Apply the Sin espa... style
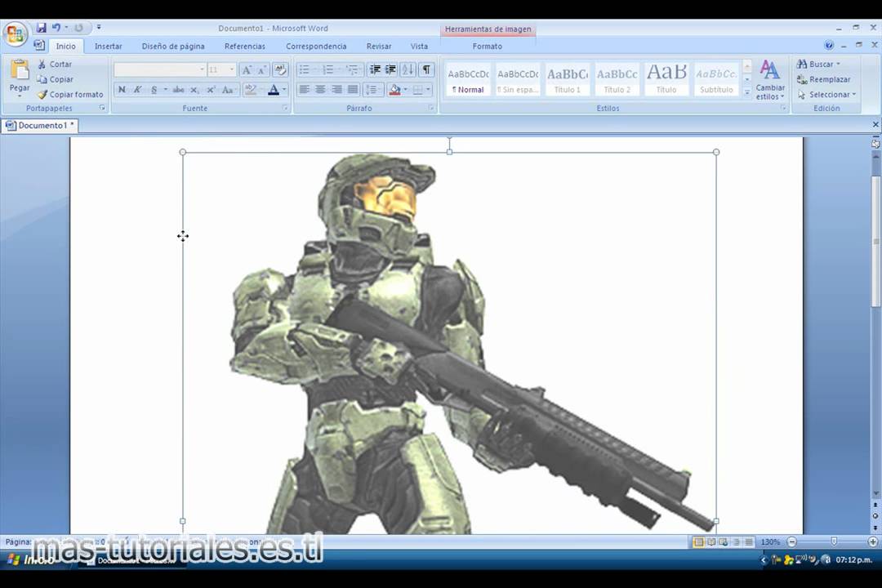The image size is (882, 588). 518,79
